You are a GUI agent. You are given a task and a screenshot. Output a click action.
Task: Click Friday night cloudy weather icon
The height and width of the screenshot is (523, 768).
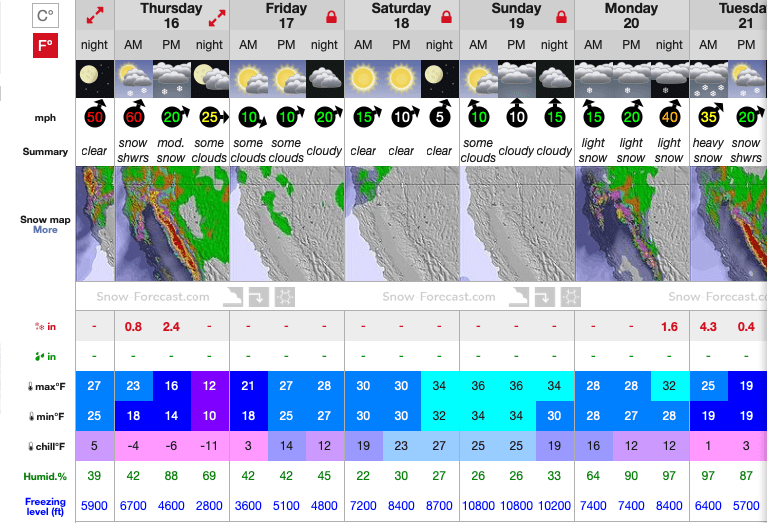tap(325, 79)
